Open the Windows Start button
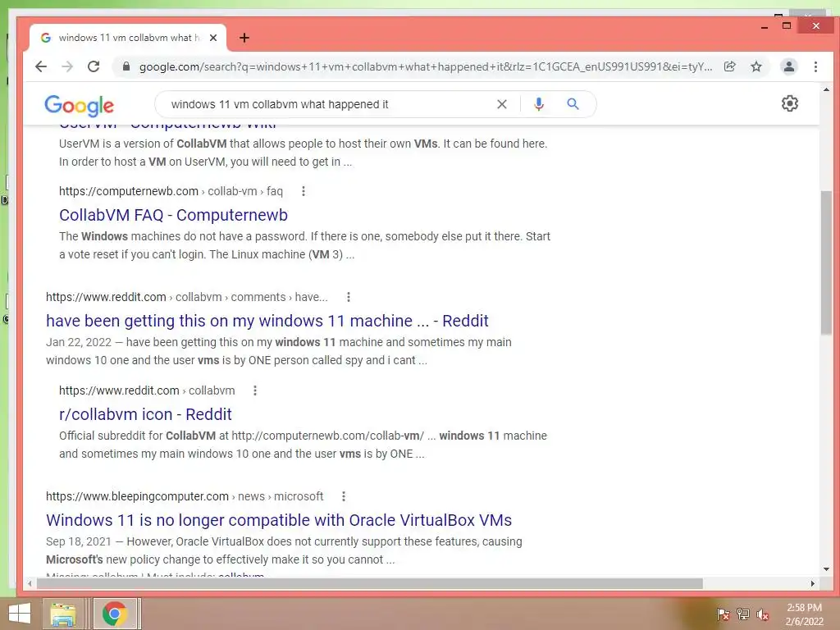840x630 pixels. point(20,614)
